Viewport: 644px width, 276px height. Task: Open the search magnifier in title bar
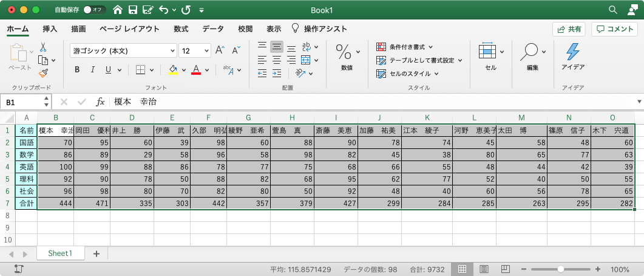pyautogui.click(x=612, y=10)
